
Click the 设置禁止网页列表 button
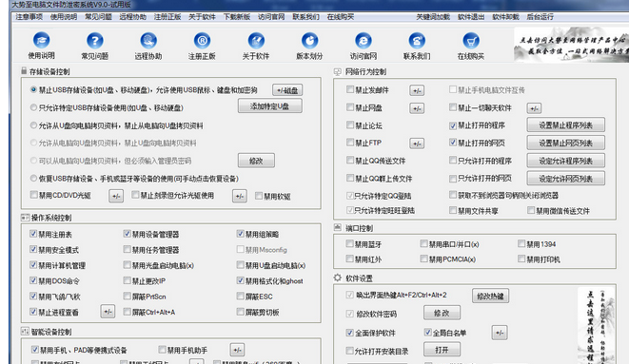point(565,143)
